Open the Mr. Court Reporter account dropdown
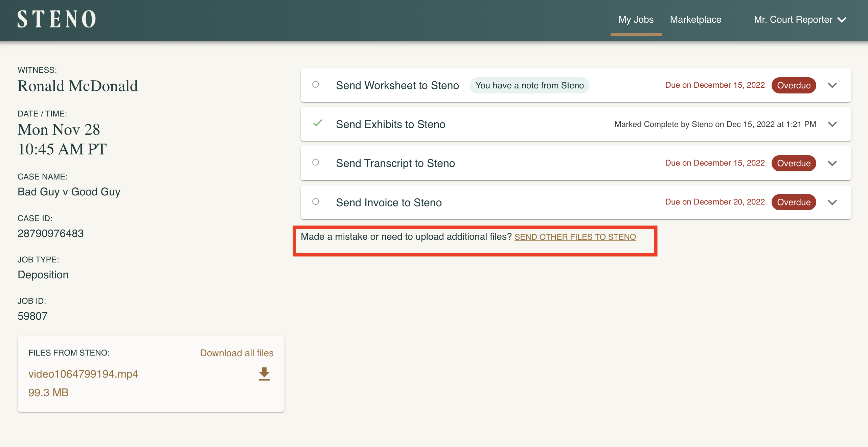 point(800,20)
